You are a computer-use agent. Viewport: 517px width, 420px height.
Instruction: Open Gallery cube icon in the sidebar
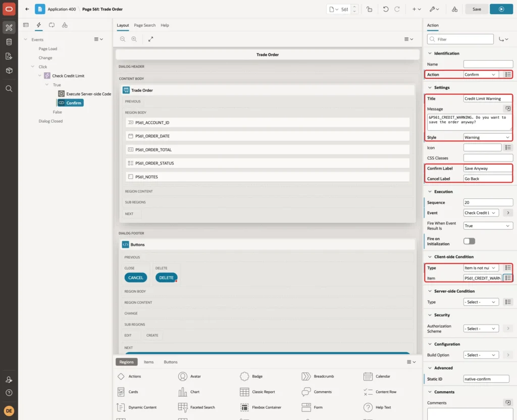click(x=9, y=71)
